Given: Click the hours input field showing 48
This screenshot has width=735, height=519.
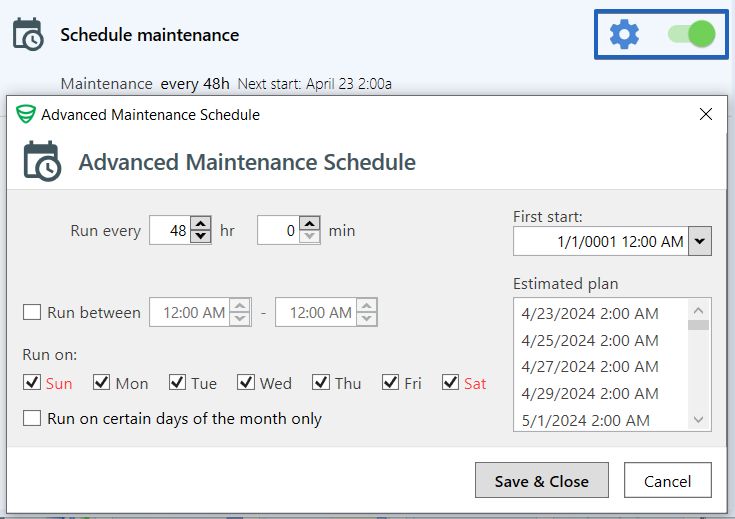Looking at the screenshot, I should (170, 230).
